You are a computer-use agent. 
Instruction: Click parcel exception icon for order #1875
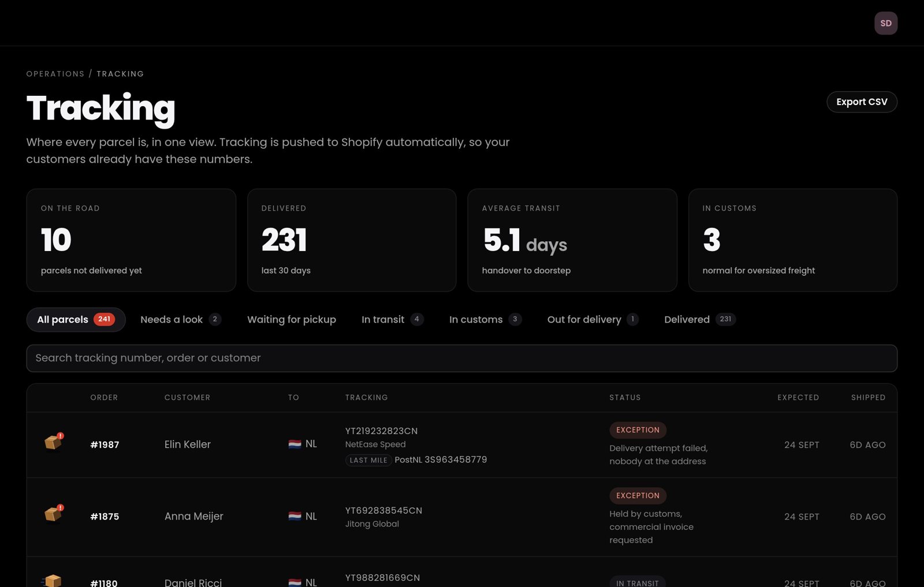pos(54,513)
